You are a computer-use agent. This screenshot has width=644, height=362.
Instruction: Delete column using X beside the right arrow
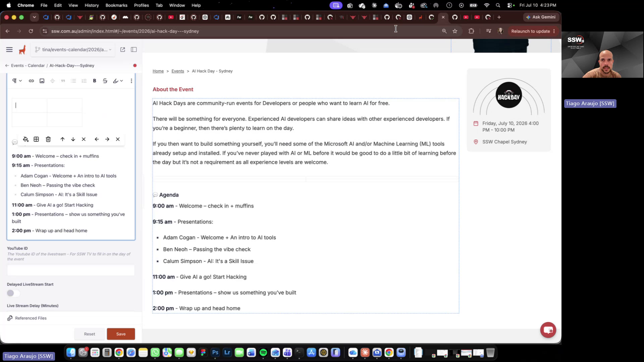pos(118,139)
